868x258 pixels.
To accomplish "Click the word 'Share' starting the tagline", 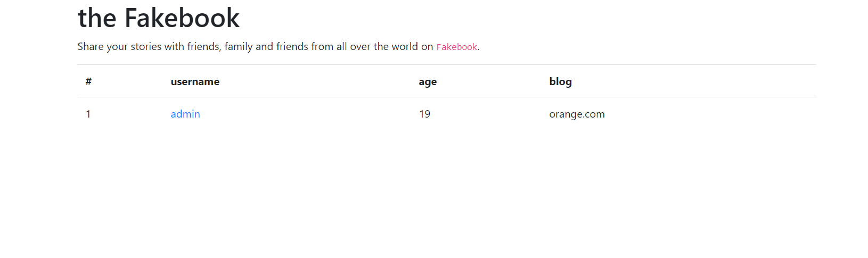I will tap(91, 46).
